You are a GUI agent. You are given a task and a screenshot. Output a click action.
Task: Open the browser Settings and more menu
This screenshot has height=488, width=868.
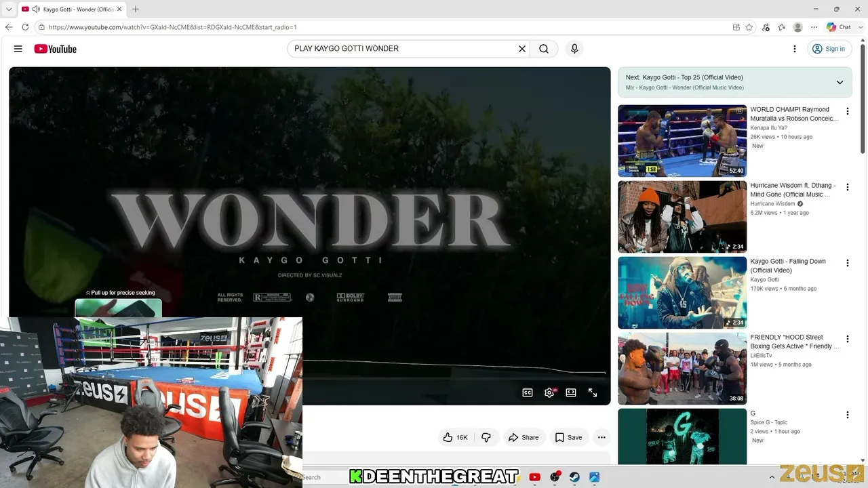click(814, 27)
